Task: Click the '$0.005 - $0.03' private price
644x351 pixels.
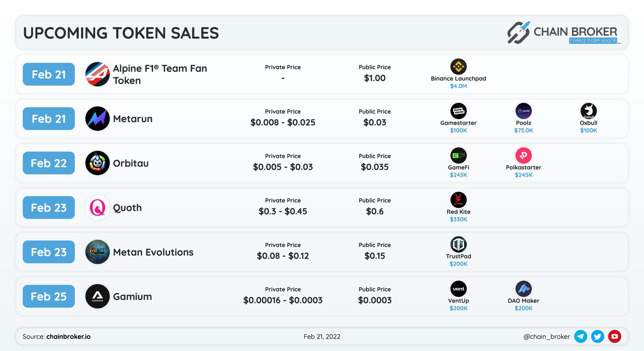Action: click(283, 167)
